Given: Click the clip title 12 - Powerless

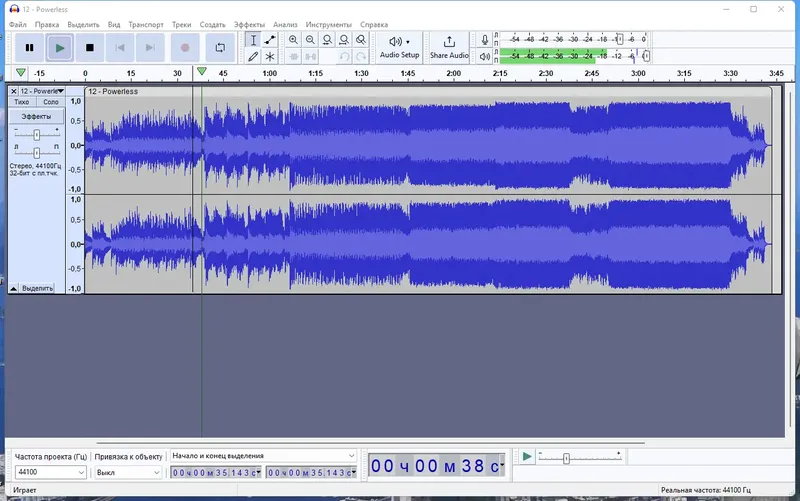Looking at the screenshot, I should click(x=113, y=91).
